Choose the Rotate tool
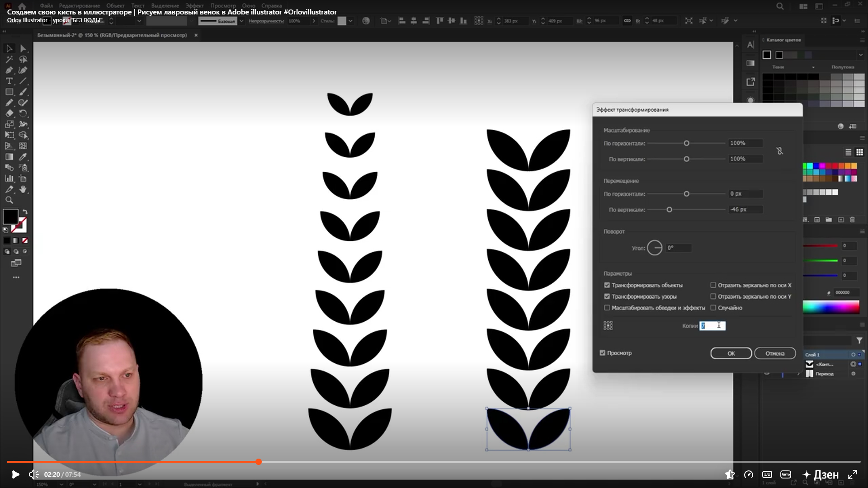This screenshot has width=868, height=488. click(23, 113)
